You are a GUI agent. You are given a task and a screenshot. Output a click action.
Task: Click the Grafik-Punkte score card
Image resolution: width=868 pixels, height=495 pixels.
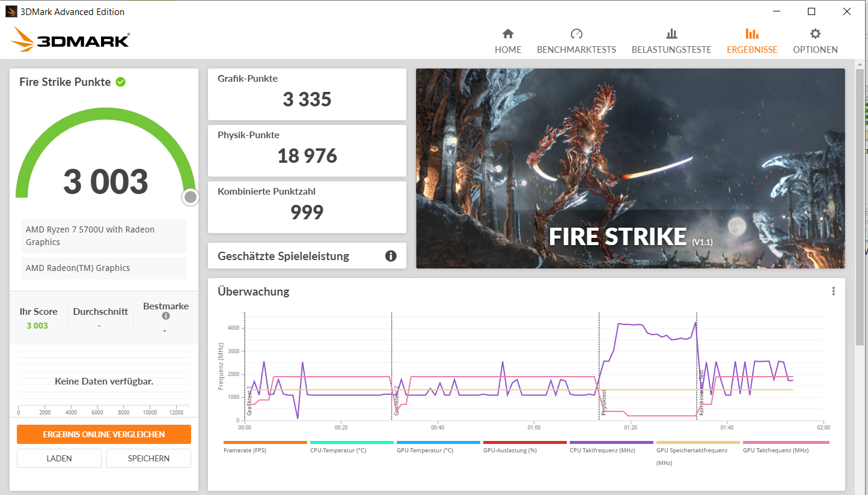click(x=307, y=94)
